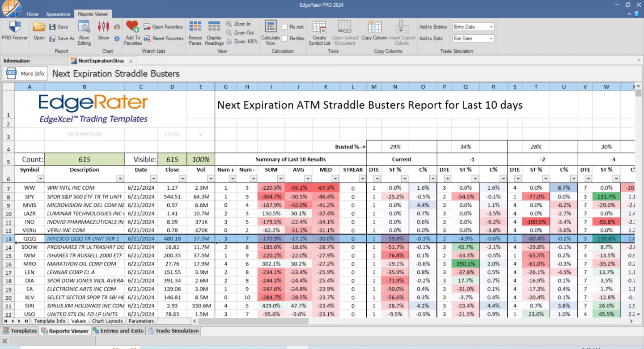Click the PRO Forever shield icon
This screenshot has width=644, height=349.
pyautogui.click(x=14, y=27)
